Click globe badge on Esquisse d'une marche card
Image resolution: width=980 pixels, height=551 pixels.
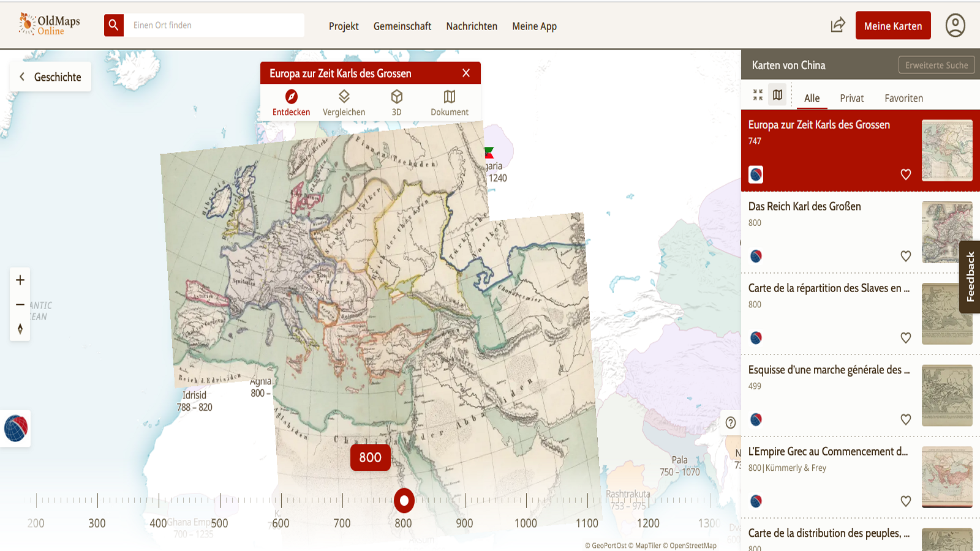pos(756,419)
